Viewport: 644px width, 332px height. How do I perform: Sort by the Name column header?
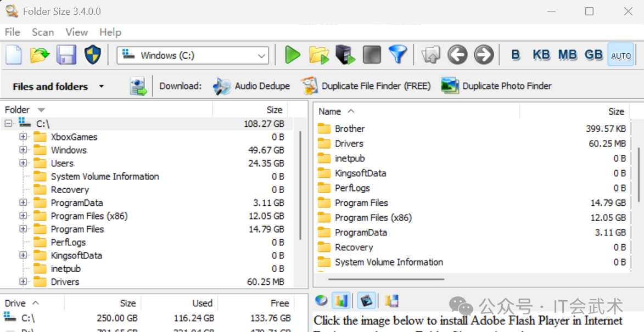[x=330, y=111]
